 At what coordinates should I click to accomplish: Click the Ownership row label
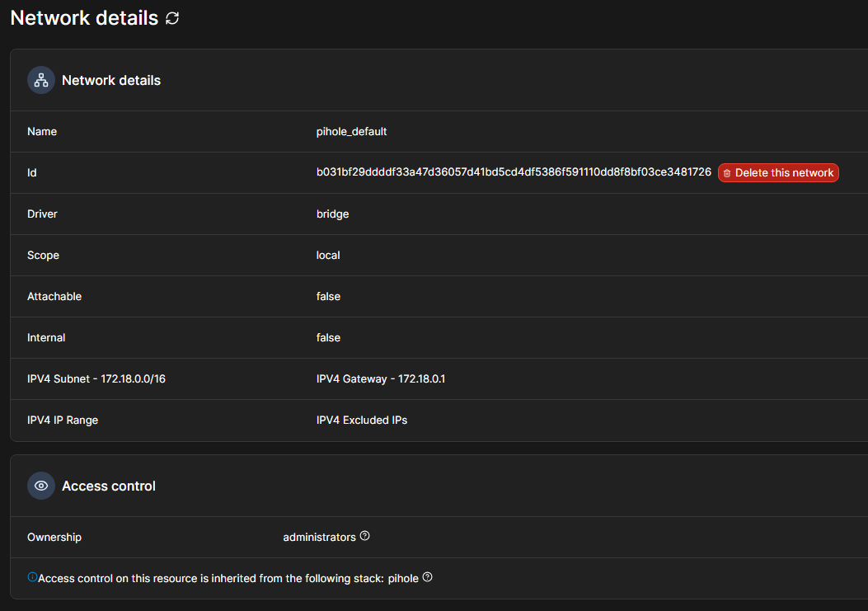pos(54,537)
